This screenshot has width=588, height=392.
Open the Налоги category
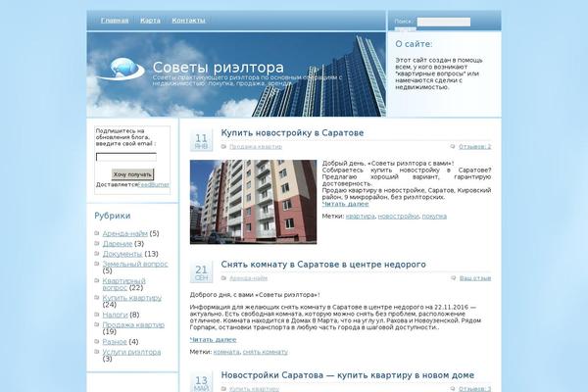click(x=115, y=315)
